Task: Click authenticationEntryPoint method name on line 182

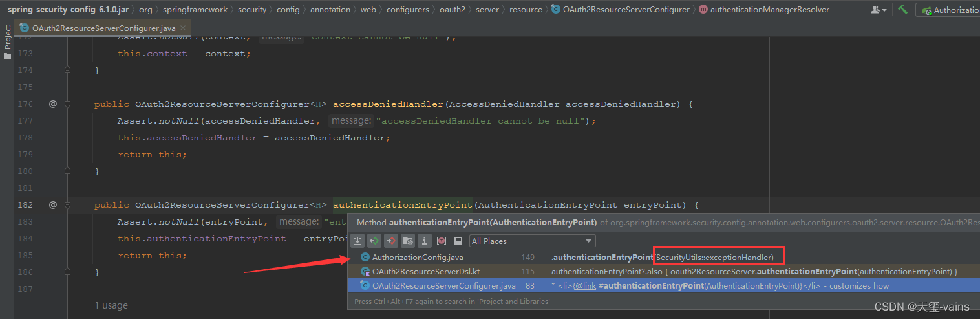Action: coord(403,205)
